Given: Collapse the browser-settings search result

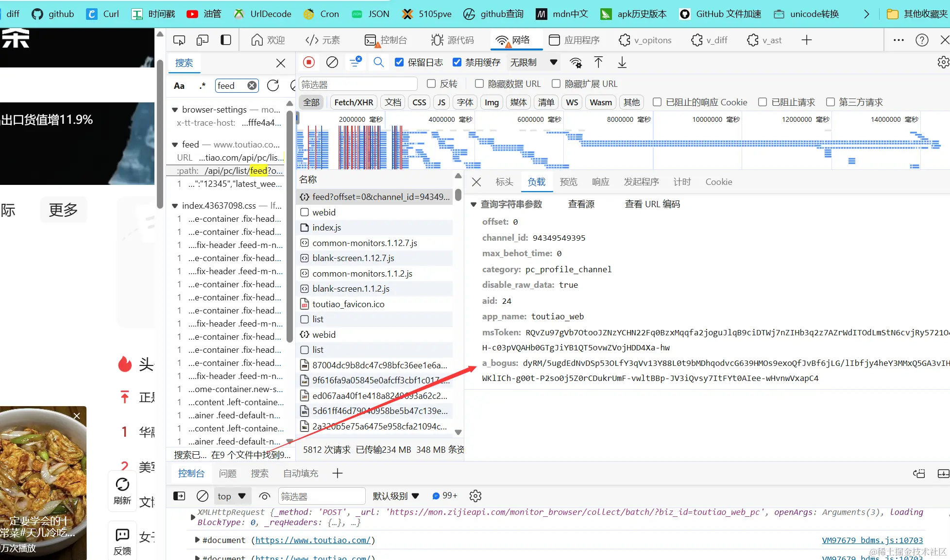Looking at the screenshot, I should [175, 110].
